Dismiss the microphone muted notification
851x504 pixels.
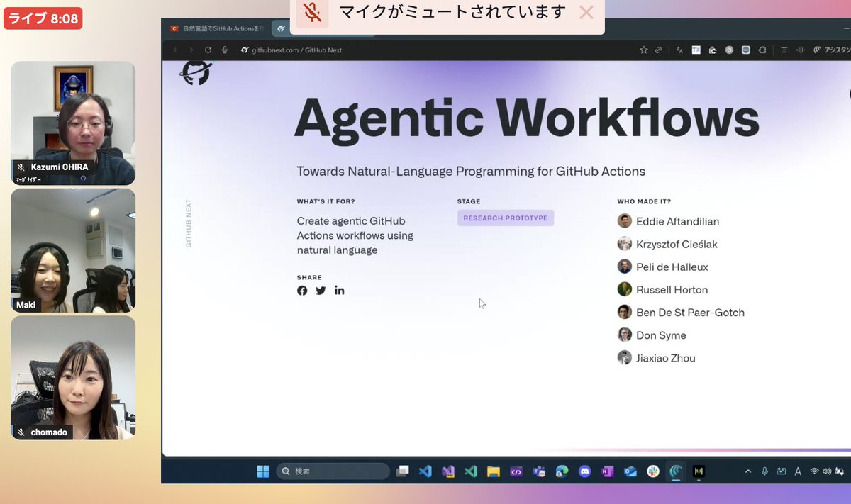pos(586,12)
